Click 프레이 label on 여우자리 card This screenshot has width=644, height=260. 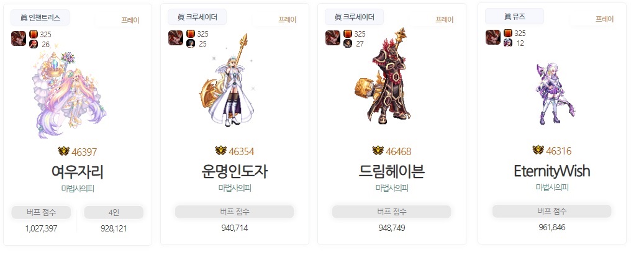130,20
